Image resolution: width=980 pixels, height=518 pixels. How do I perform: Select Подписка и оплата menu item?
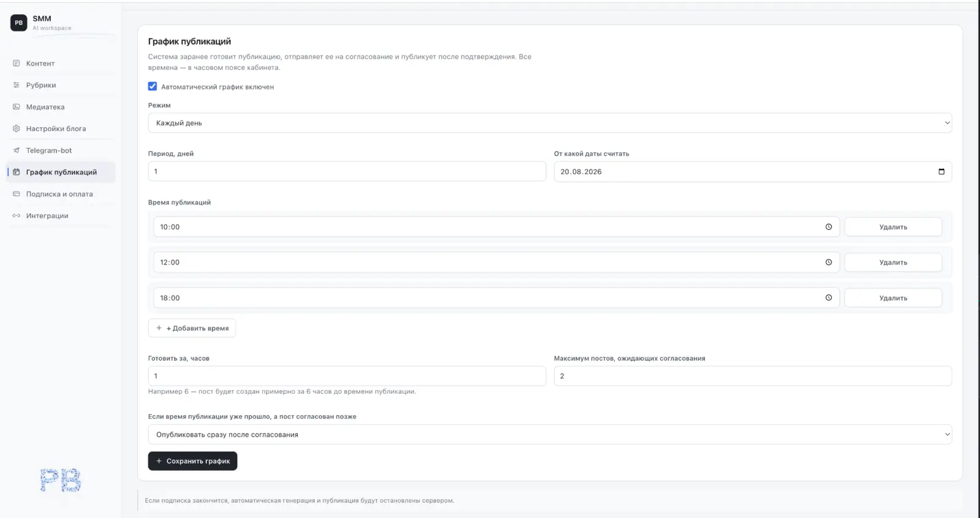61,194
